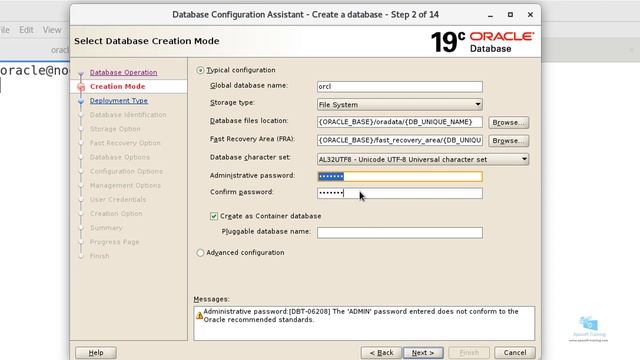The width and height of the screenshot is (640, 360).
Task: Click the Pluggable database name field
Action: pos(400,233)
